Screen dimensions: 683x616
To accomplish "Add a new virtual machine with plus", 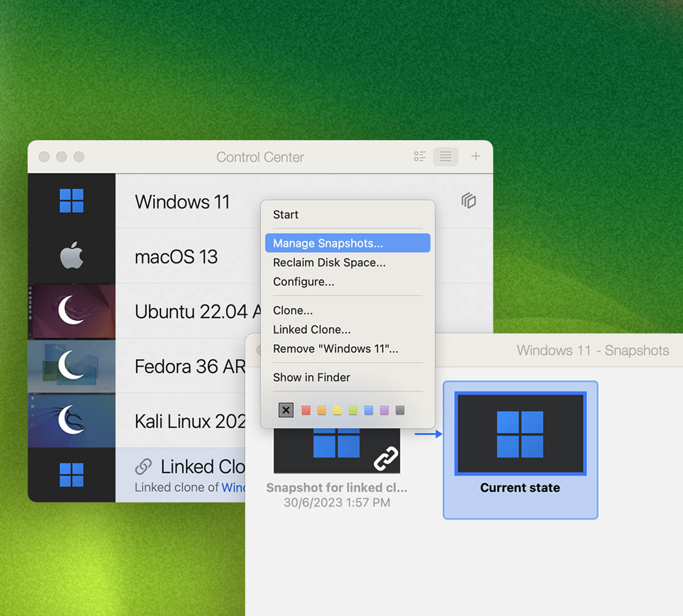I will tap(476, 157).
